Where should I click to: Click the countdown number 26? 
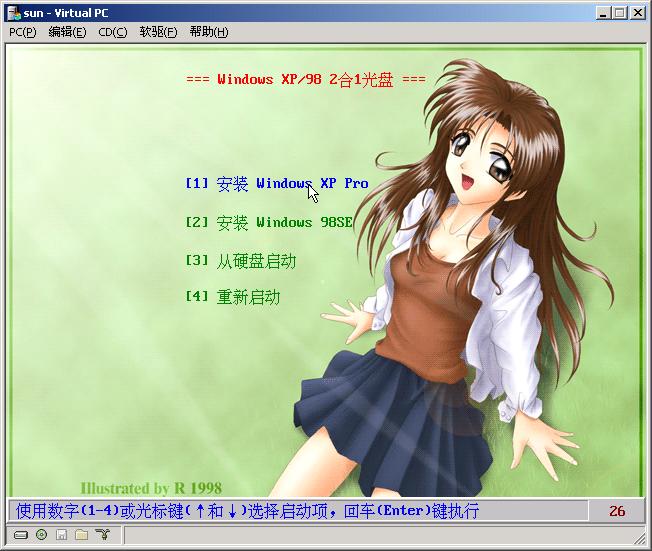617,511
